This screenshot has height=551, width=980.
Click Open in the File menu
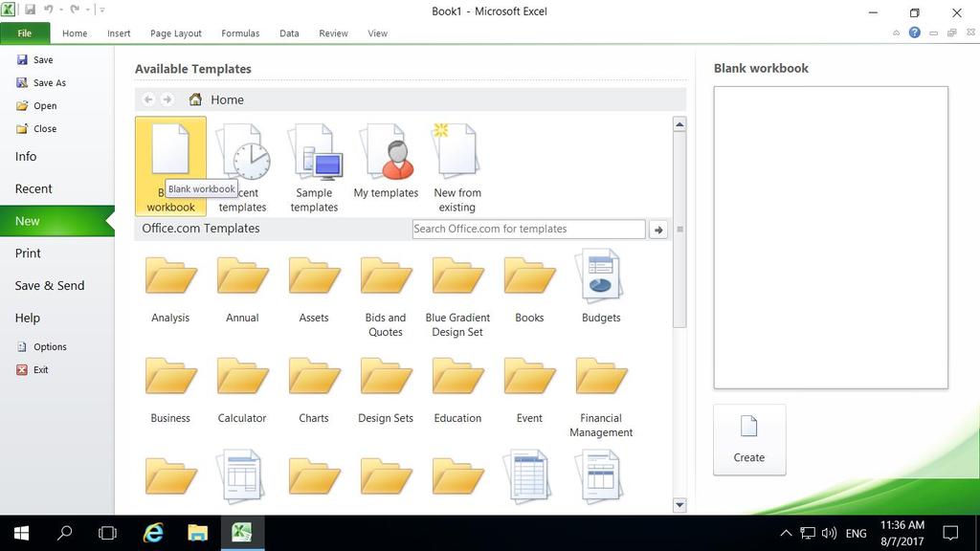click(x=37, y=105)
